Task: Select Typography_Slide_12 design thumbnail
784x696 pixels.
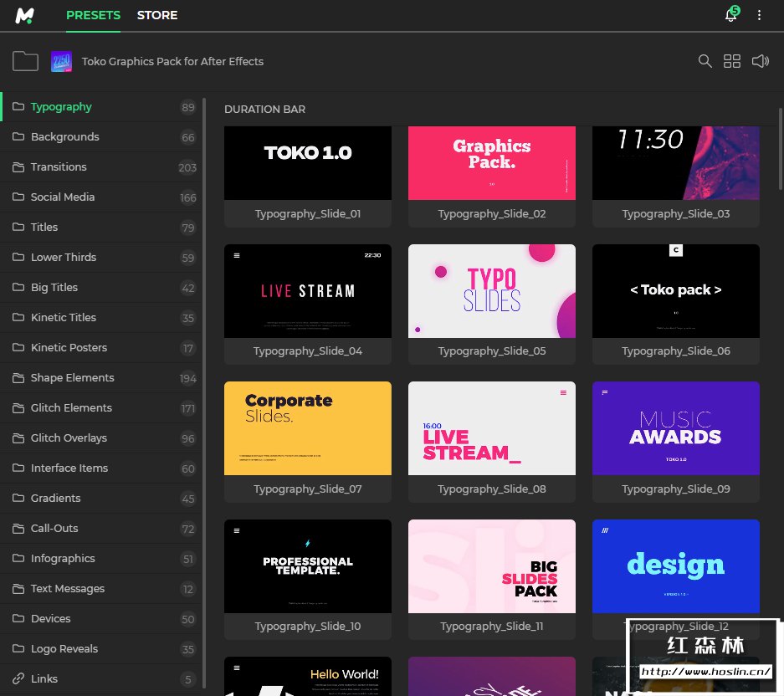Action: [x=675, y=566]
